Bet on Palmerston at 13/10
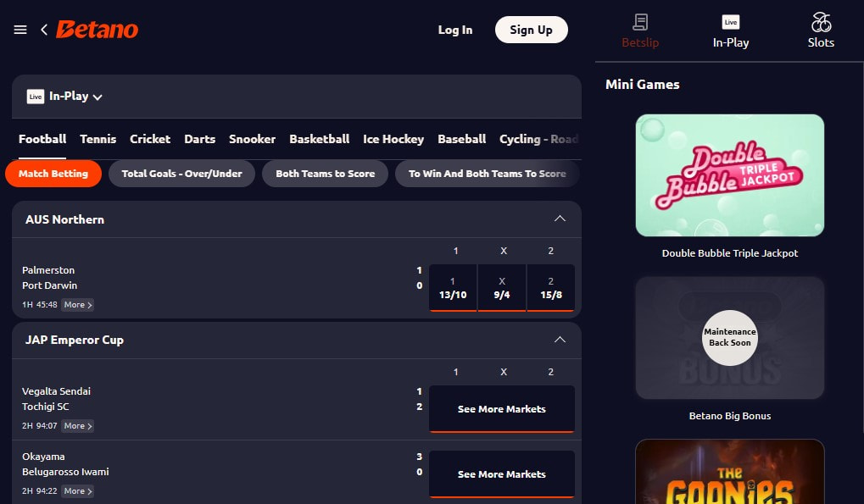The height and width of the screenshot is (504, 864). [453, 288]
